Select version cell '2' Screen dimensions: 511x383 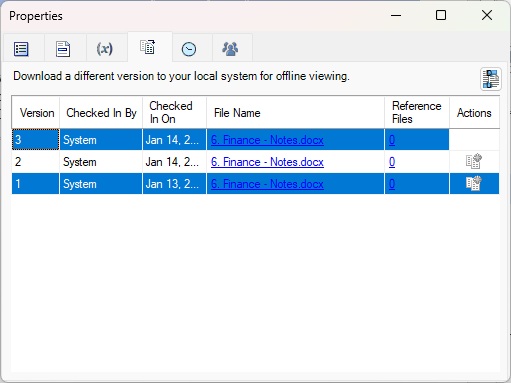[36, 162]
